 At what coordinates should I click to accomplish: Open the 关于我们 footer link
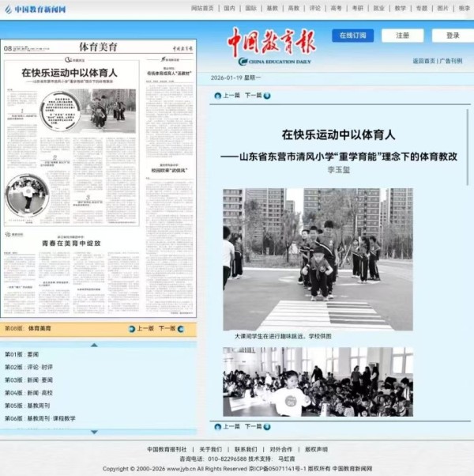(210, 449)
